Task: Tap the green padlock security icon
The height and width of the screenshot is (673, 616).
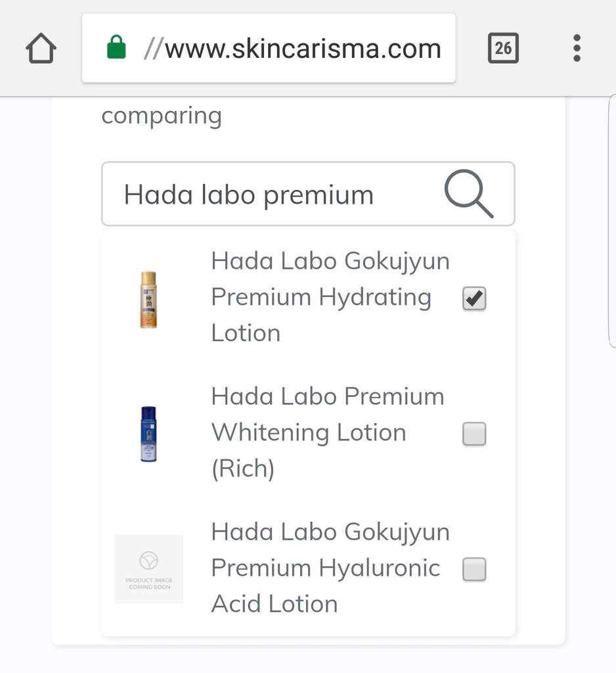Action: 116,48
